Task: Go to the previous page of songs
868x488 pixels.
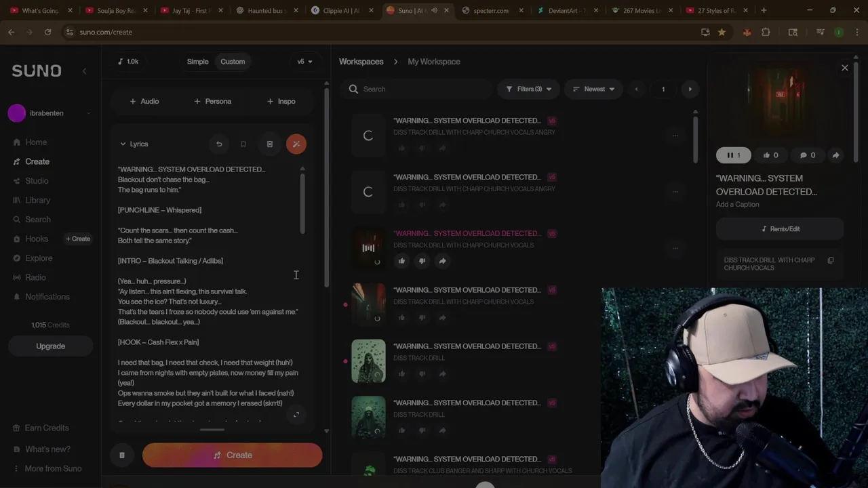Action: pyautogui.click(x=636, y=89)
